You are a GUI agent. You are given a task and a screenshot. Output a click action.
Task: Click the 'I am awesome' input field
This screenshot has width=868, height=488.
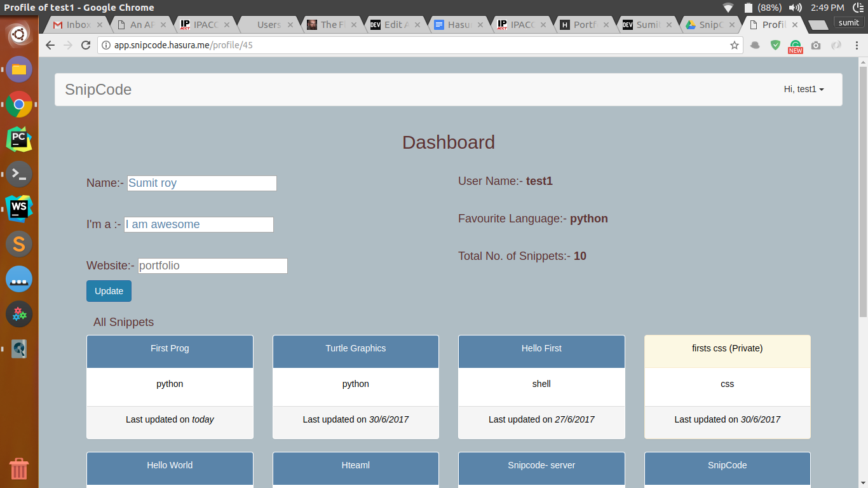[x=199, y=224]
